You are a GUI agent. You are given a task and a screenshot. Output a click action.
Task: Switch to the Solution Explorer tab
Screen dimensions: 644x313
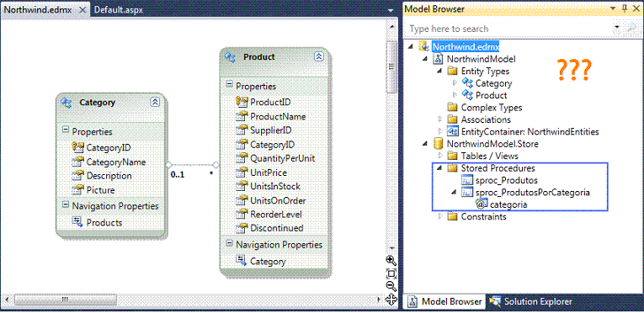pyautogui.click(x=530, y=301)
